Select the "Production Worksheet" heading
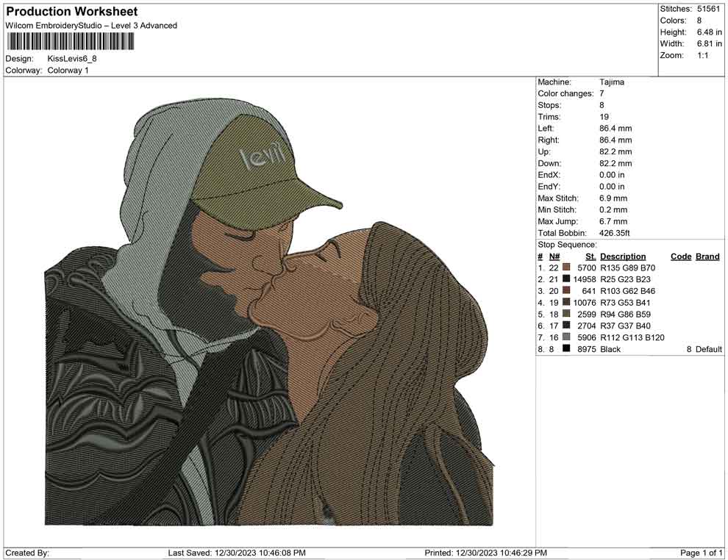Image resolution: width=728 pixels, height=560 pixels. pos(72,12)
